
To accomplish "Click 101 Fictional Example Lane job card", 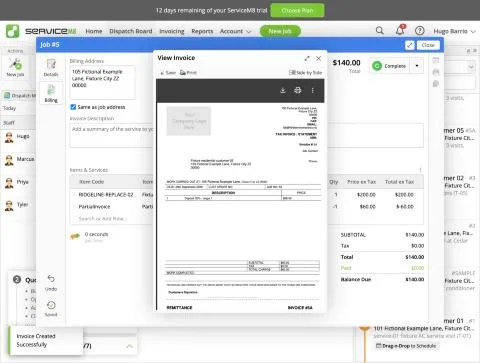I will pos(424,329).
